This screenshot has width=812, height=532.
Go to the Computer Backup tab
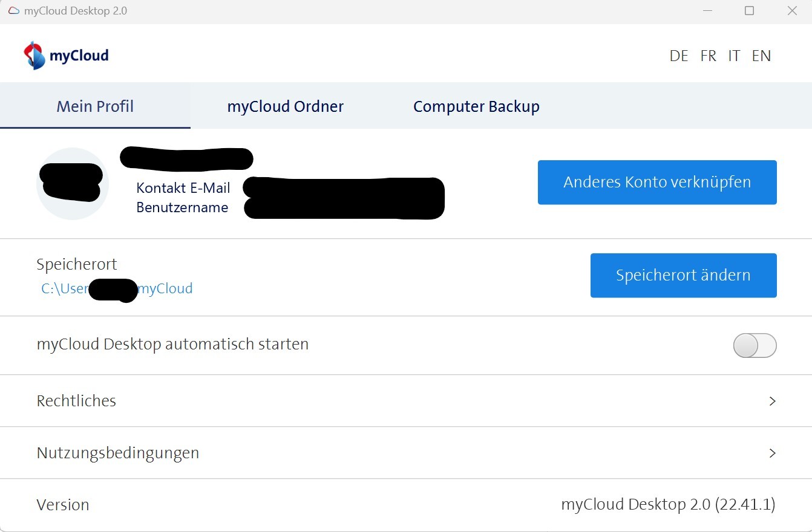pos(476,106)
